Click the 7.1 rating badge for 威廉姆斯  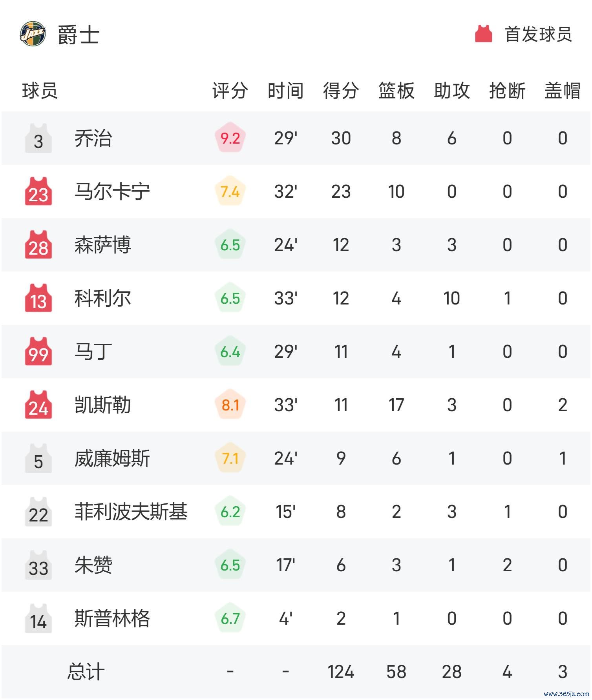(x=230, y=459)
